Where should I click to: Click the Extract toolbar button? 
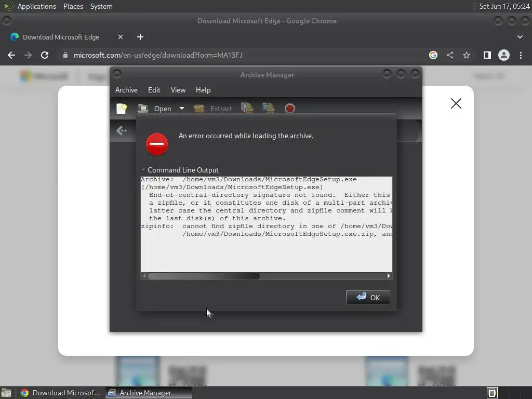tap(213, 109)
